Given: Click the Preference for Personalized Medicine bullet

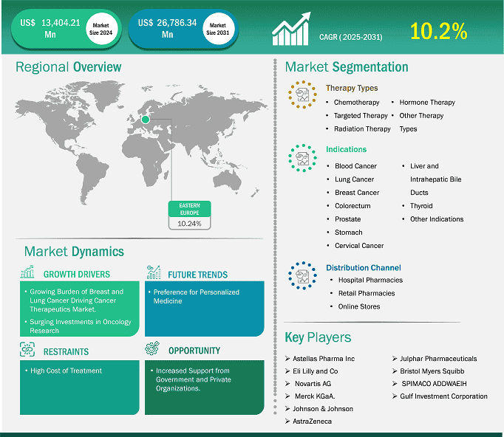Looking at the screenshot, I should pyautogui.click(x=196, y=296).
